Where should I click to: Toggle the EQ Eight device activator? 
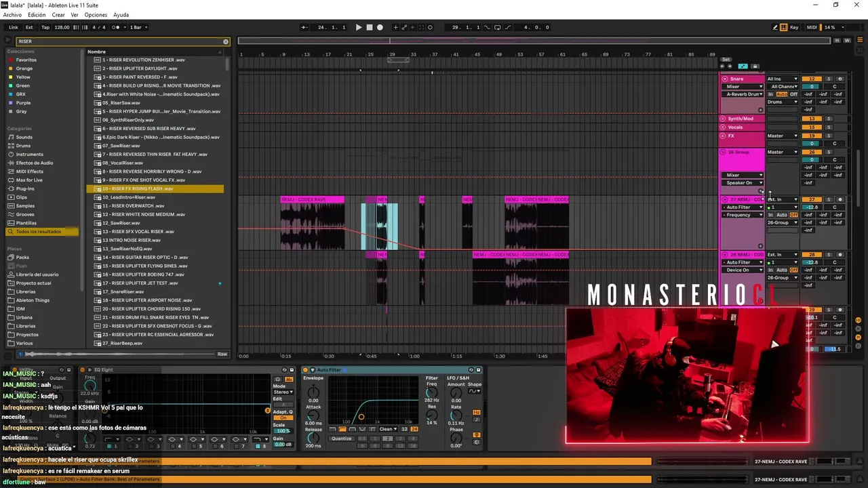point(82,370)
